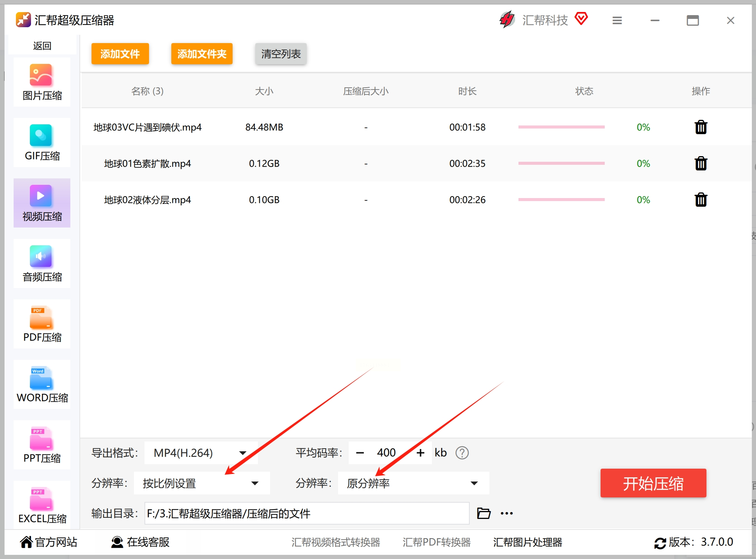Screen dimensions: 756x559
Task: Switch to 视频压缩 tab in sidebar
Action: pyautogui.click(x=42, y=203)
